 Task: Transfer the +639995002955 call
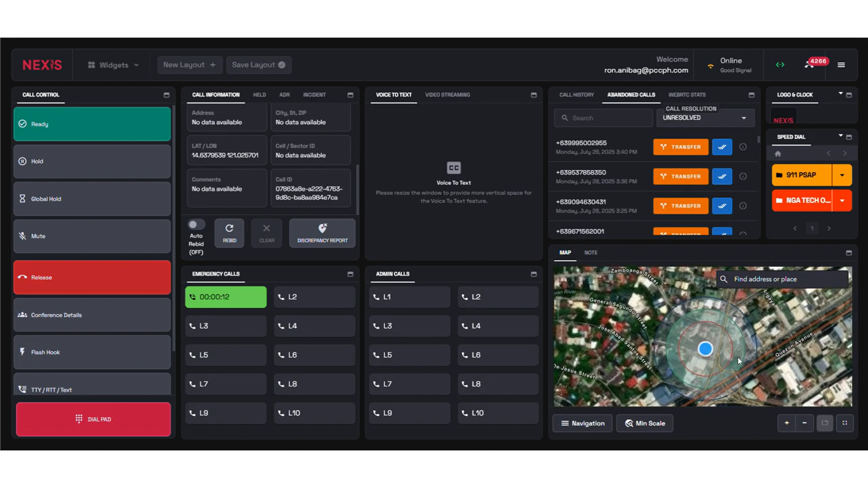[681, 147]
